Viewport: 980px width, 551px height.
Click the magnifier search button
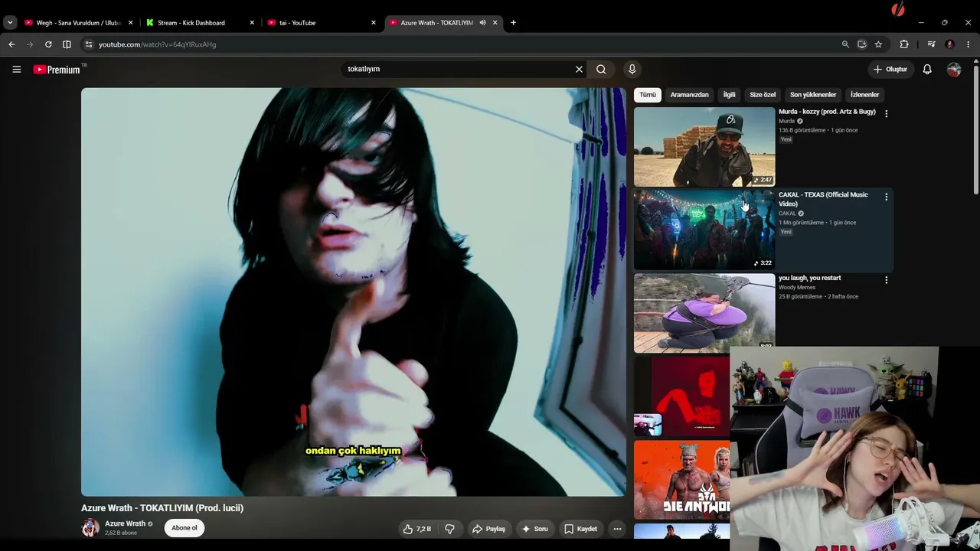click(x=601, y=69)
